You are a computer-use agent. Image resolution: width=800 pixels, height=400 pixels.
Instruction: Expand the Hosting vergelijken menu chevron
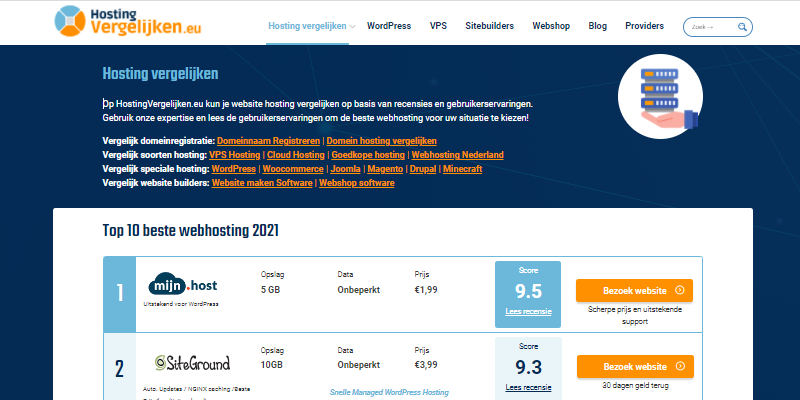(353, 27)
